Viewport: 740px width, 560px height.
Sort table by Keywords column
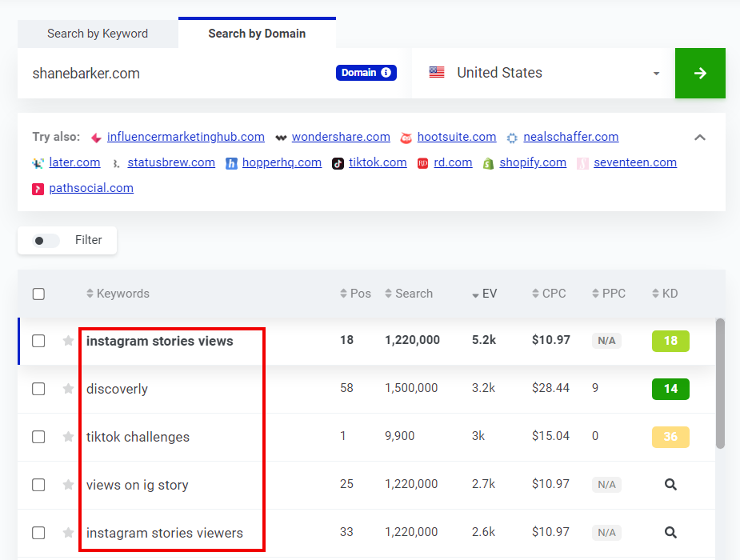(x=118, y=294)
